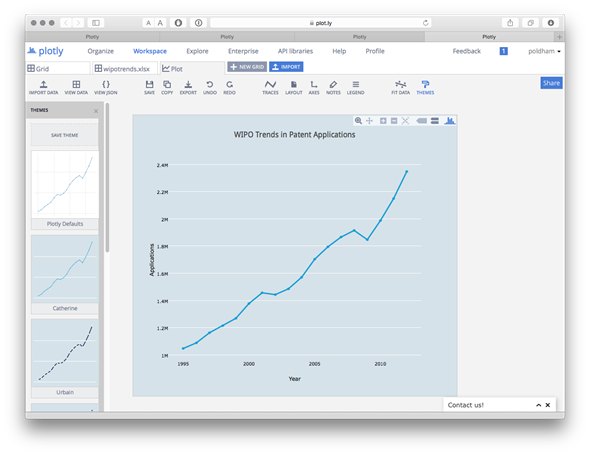Close the Themes side panel
This screenshot has width=590, height=455.
click(x=96, y=111)
